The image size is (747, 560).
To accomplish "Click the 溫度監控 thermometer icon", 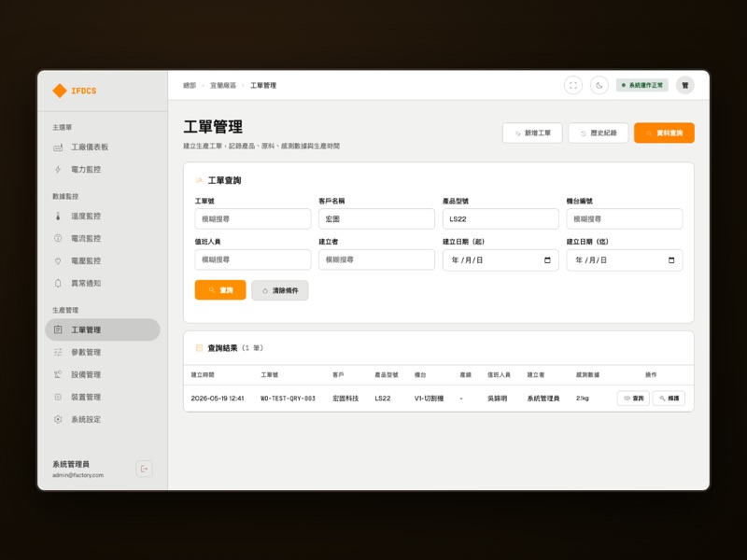I will pos(58,217).
